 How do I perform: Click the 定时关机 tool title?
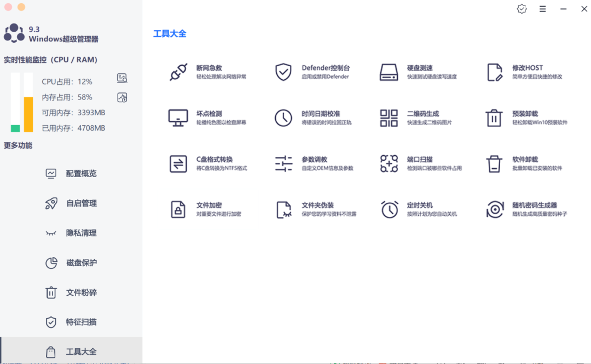click(x=420, y=205)
